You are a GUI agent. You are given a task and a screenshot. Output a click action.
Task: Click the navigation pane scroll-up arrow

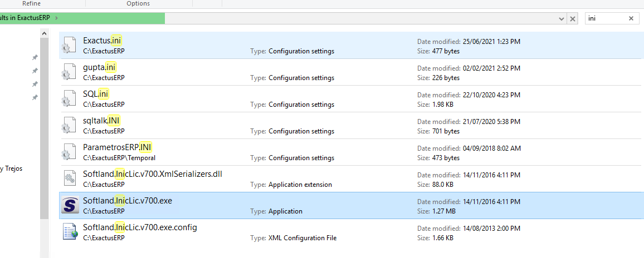point(44,33)
